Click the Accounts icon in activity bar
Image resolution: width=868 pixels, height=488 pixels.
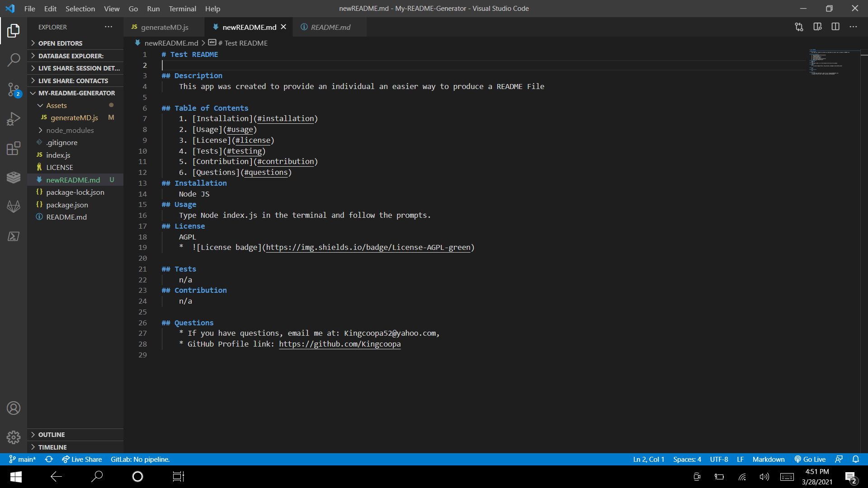(14, 408)
